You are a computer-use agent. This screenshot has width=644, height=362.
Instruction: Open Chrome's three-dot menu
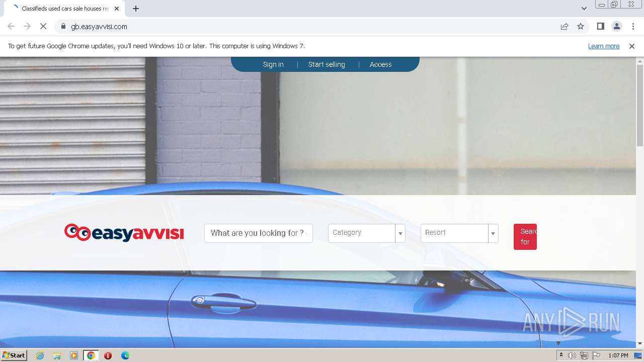[633, 27]
